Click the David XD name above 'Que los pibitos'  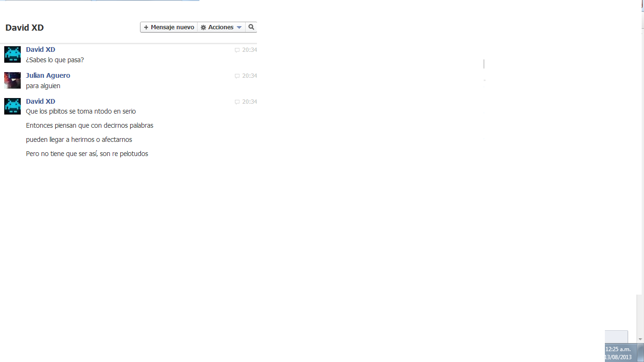click(x=41, y=101)
